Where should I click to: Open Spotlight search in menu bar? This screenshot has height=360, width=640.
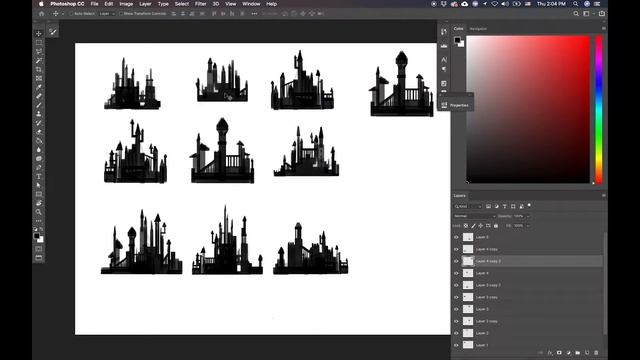[576, 4]
